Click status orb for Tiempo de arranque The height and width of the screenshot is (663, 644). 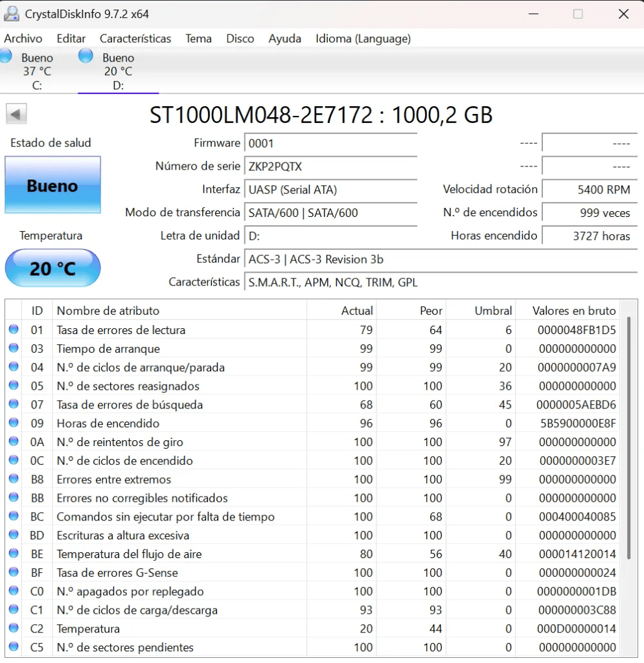pyautogui.click(x=14, y=348)
